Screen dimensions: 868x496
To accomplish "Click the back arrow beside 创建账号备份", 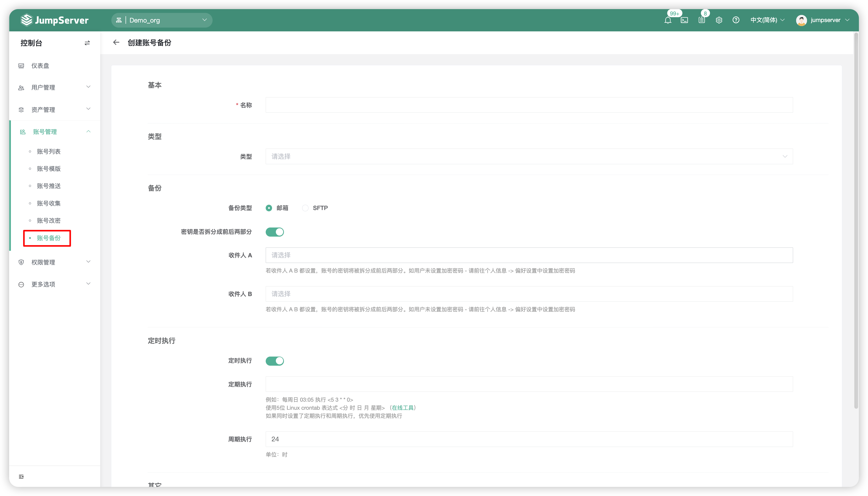I will pyautogui.click(x=116, y=43).
